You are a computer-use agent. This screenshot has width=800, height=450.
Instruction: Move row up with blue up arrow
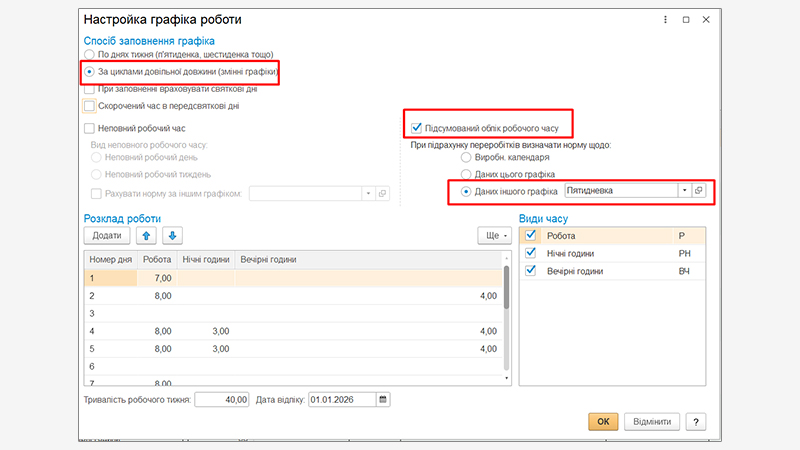[149, 236]
